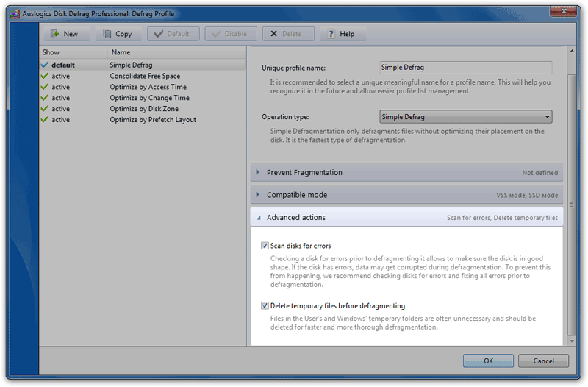Click the Auslogics app icon in title bar
The width and height of the screenshot is (588, 387).
click(15, 14)
